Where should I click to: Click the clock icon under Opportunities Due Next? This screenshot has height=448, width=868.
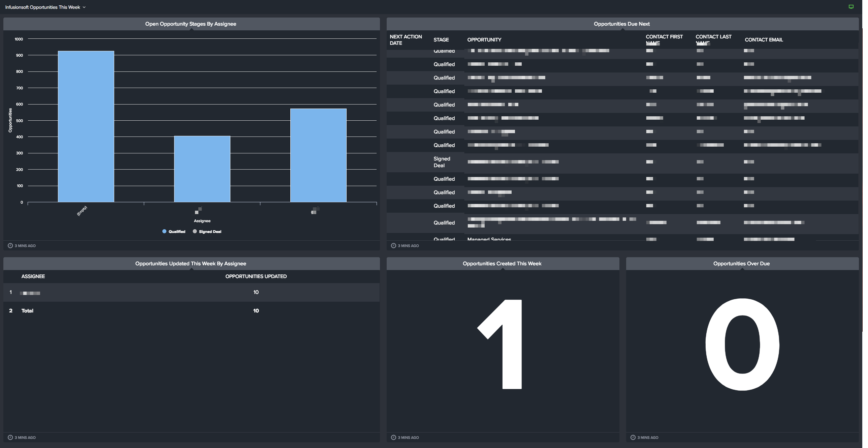tap(393, 246)
